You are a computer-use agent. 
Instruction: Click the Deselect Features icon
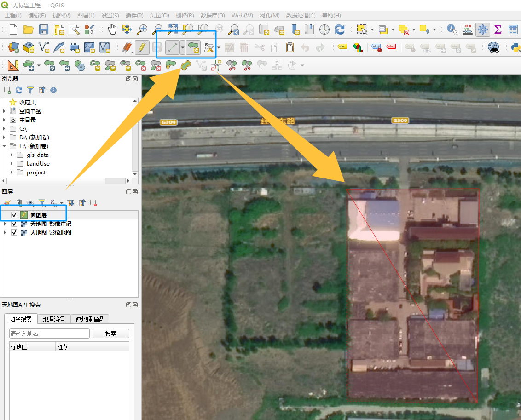click(x=404, y=29)
